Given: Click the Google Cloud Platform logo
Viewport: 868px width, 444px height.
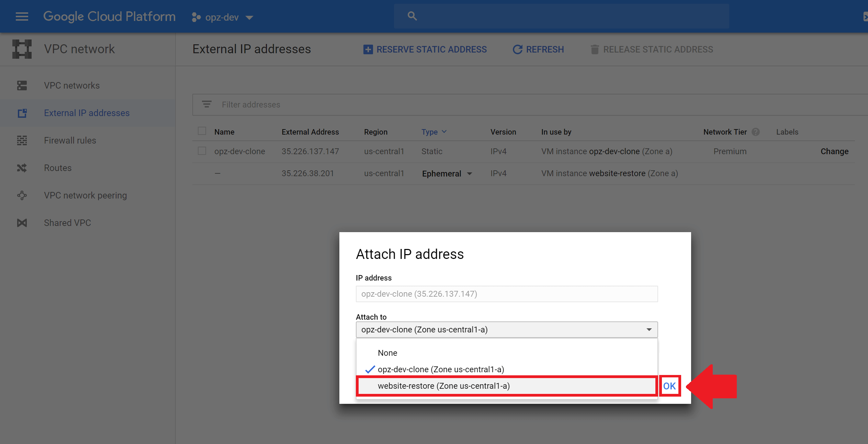Looking at the screenshot, I should (x=109, y=16).
